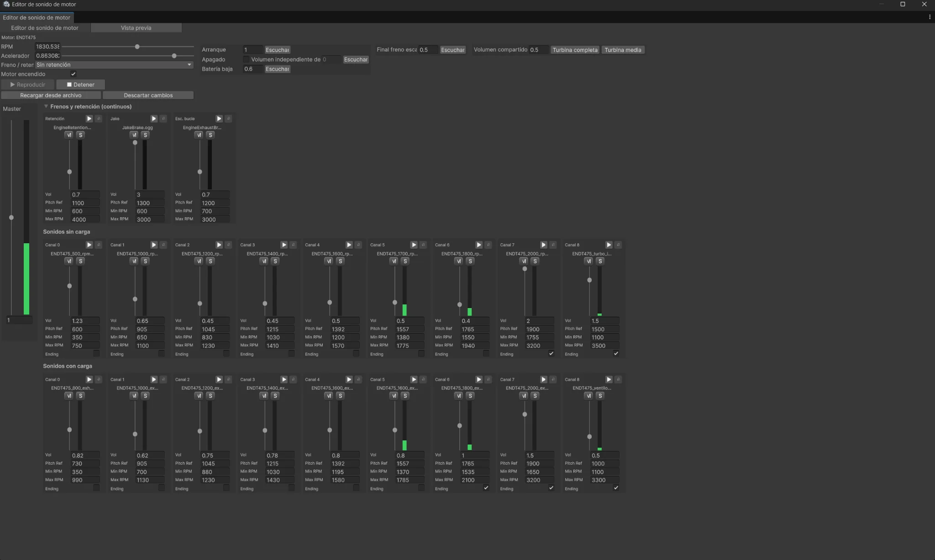Listen to the Final freno esca sound
Viewport: 935px width, 560px height.
452,50
